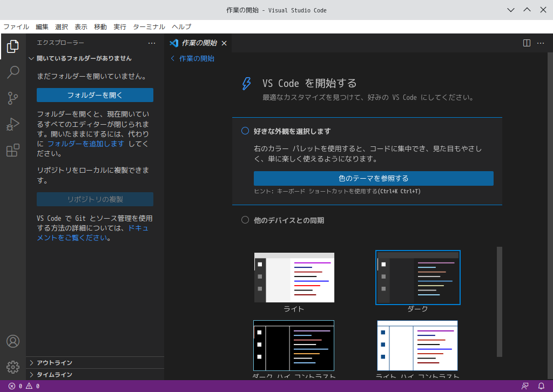Click the Split Editor icon

click(526, 43)
